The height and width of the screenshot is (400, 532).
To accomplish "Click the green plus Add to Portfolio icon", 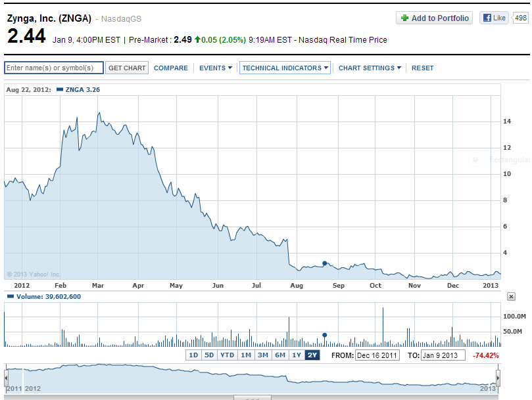I will (404, 18).
